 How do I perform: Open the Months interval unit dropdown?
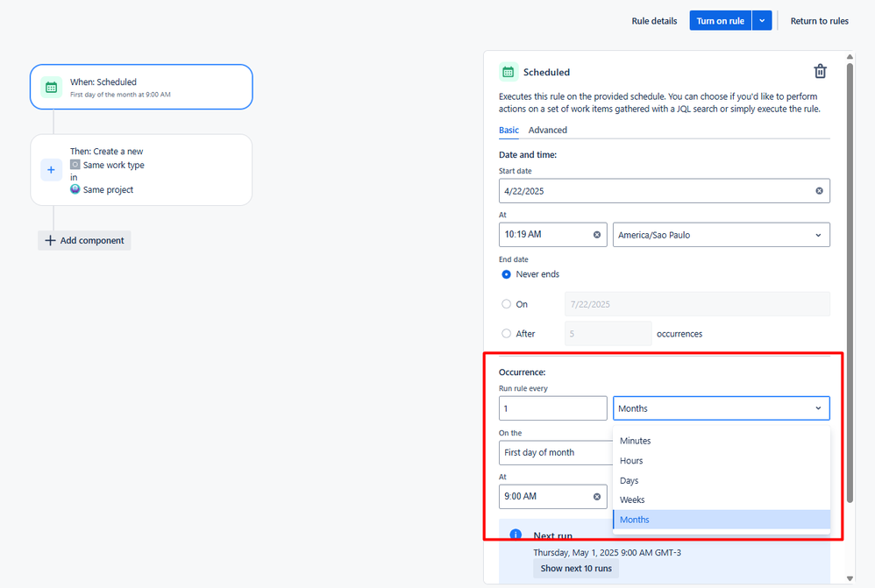pos(721,408)
